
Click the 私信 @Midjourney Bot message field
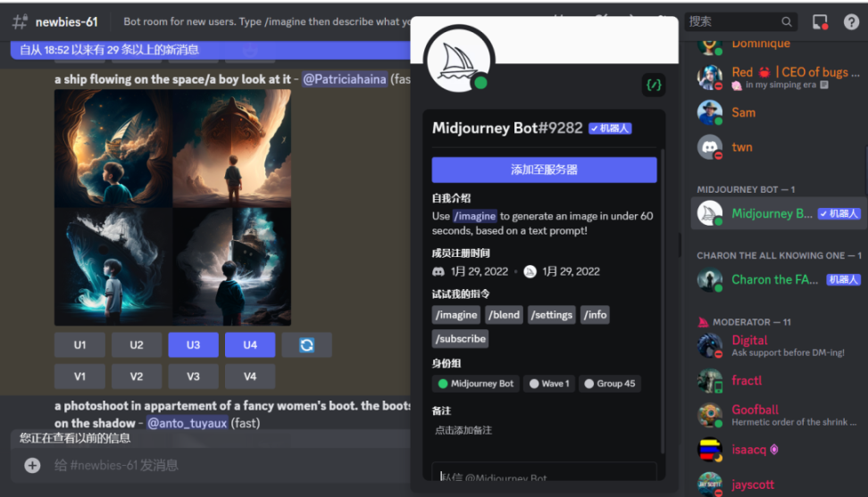pos(544,477)
